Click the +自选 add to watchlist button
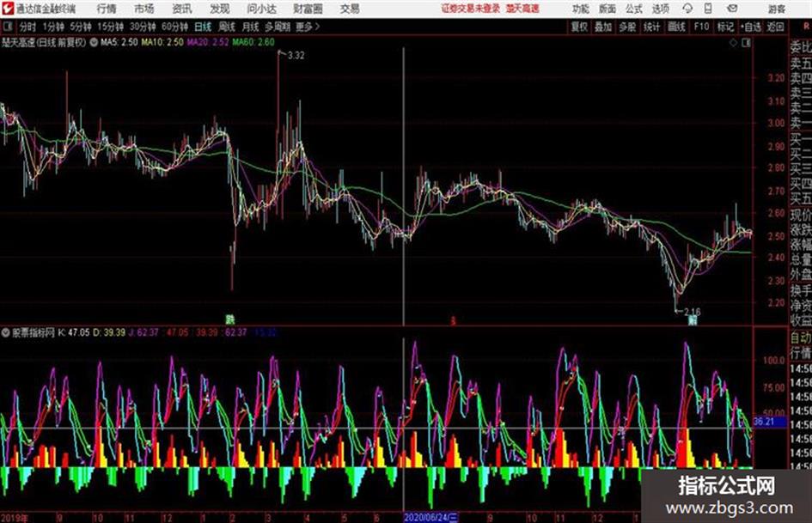812x523 pixels. 751,27
